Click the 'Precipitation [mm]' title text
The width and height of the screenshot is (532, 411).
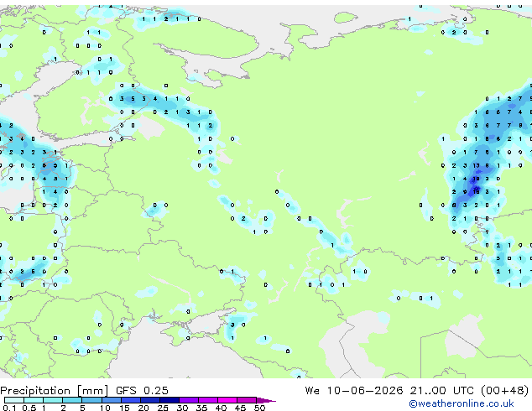pyautogui.click(x=55, y=391)
